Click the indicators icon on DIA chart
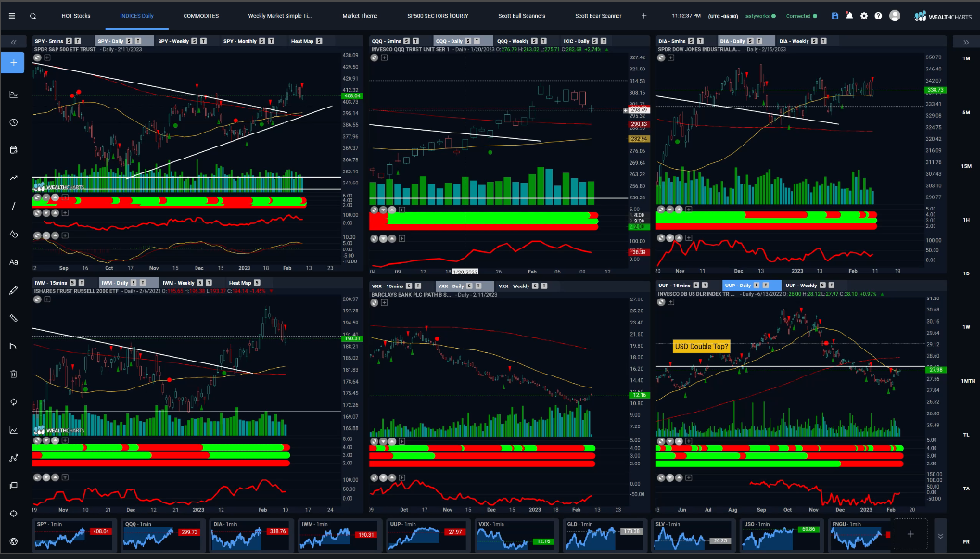Viewport: 980px width, 559px height. point(661,57)
